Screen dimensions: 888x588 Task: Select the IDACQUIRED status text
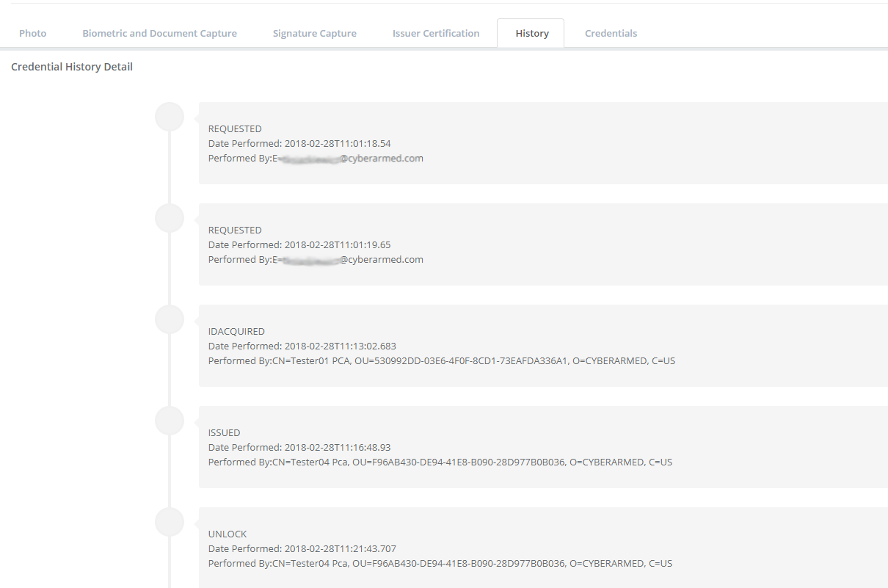click(x=236, y=331)
